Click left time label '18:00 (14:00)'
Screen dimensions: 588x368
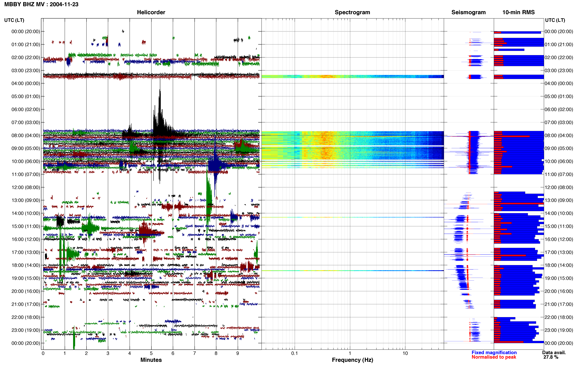coord(26,265)
